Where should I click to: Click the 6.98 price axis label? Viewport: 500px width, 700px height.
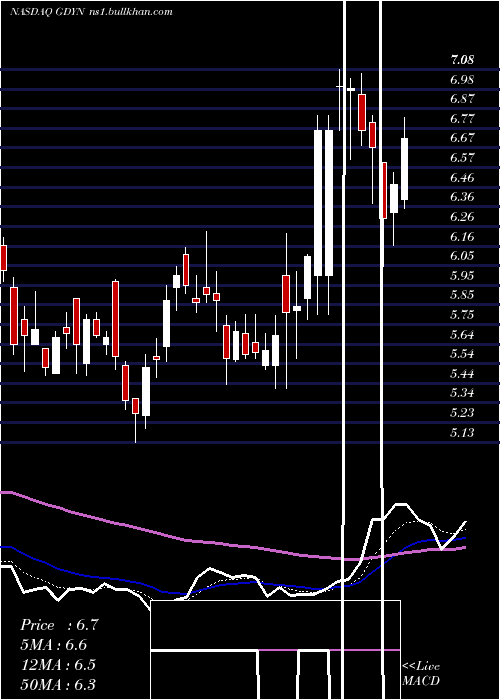tap(462, 79)
